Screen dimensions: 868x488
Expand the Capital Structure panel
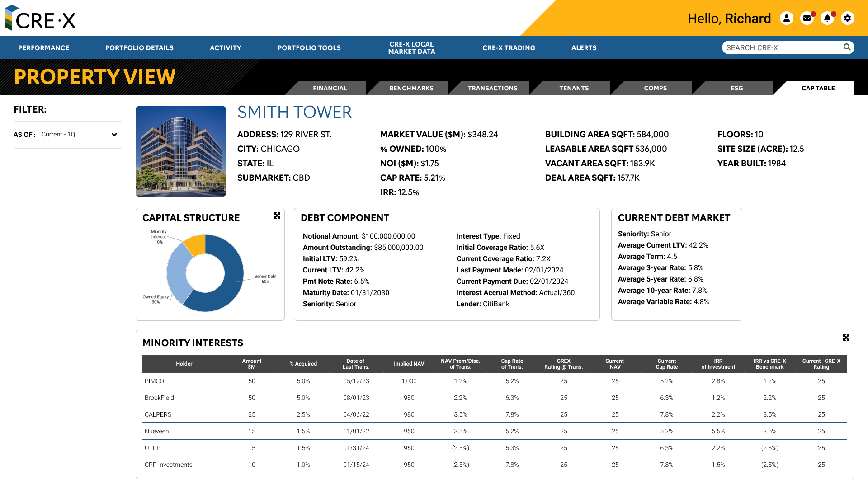point(277,216)
